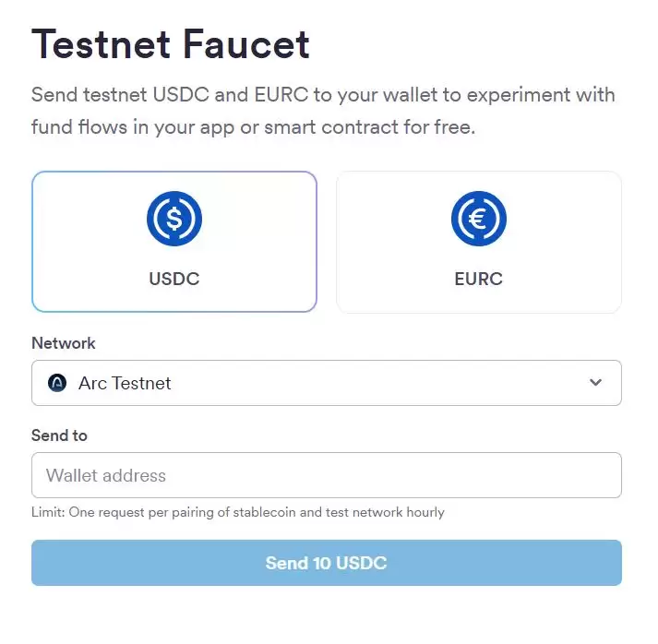The width and height of the screenshot is (658, 644).
Task: Click the Send to field label
Action: (59, 435)
